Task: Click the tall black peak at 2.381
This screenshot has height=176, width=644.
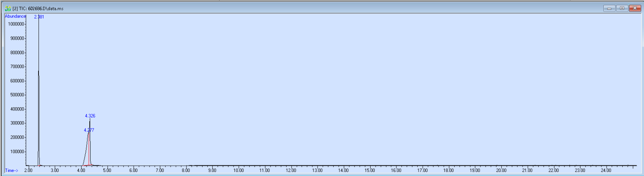Action: 39,90
